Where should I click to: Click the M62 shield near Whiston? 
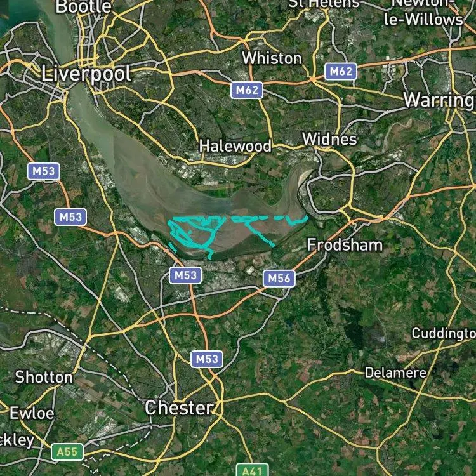click(x=247, y=90)
